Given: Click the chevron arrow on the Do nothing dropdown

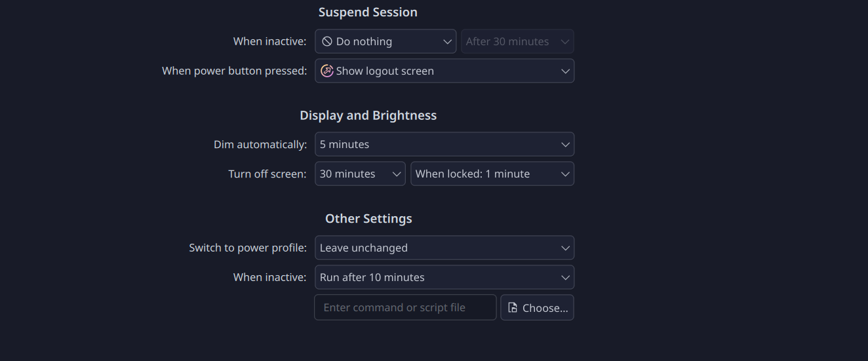Looking at the screenshot, I should click(x=448, y=41).
